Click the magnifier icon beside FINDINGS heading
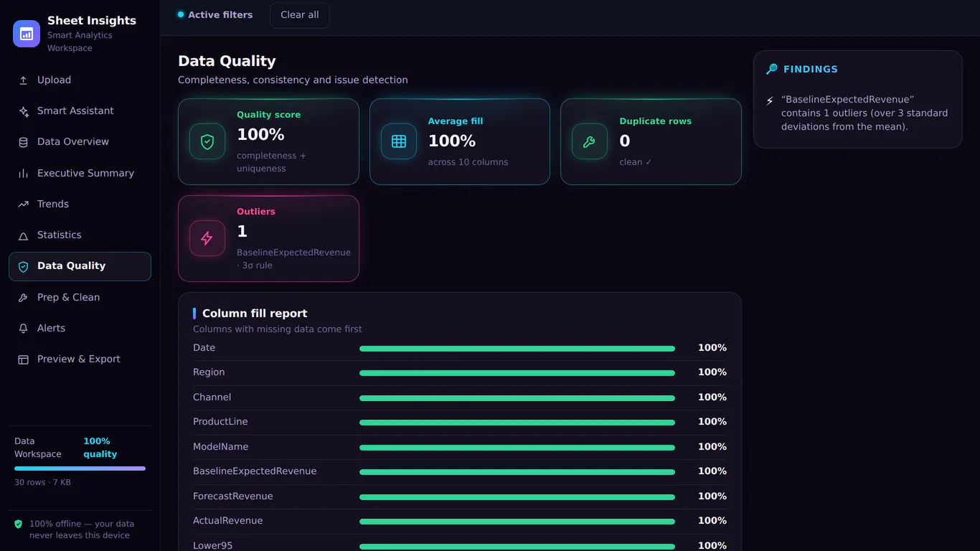The width and height of the screenshot is (980, 551). (x=772, y=70)
